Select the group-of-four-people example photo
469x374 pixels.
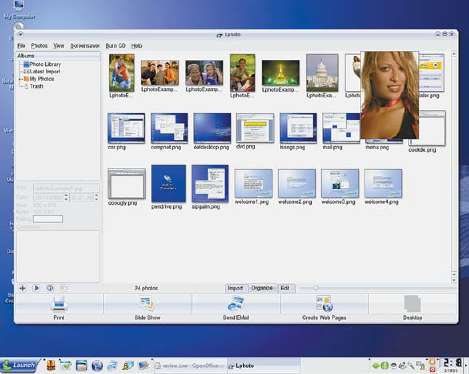(x=160, y=73)
